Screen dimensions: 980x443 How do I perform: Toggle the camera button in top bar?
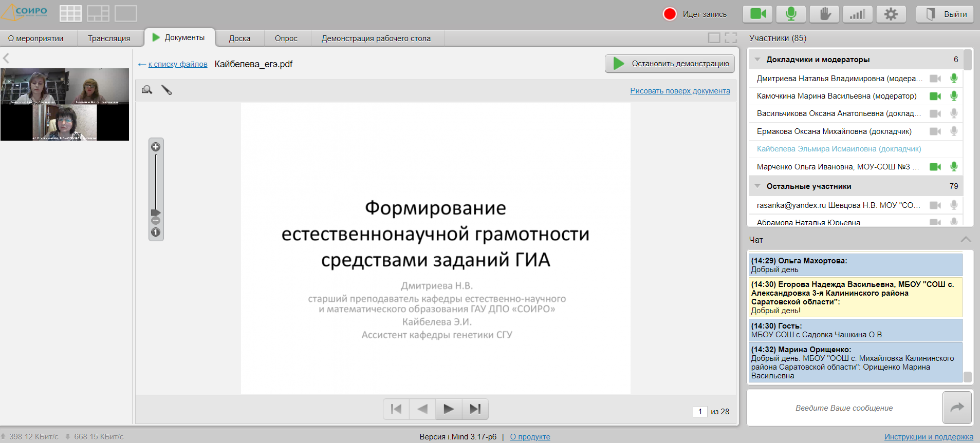[x=757, y=14]
